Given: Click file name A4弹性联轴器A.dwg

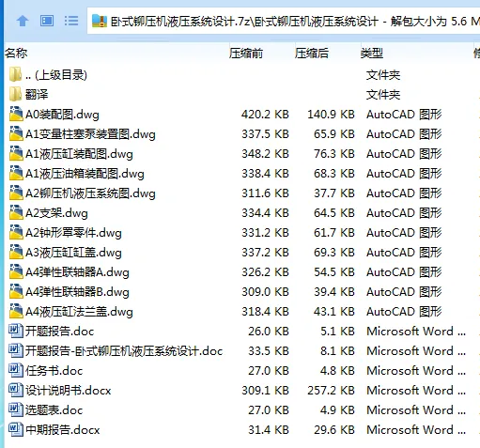Looking at the screenshot, I should tap(77, 272).
